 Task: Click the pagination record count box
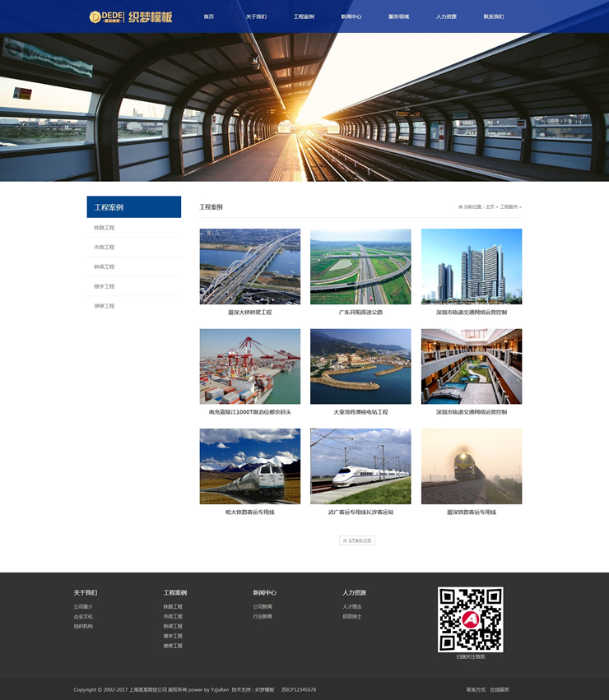pyautogui.click(x=357, y=540)
